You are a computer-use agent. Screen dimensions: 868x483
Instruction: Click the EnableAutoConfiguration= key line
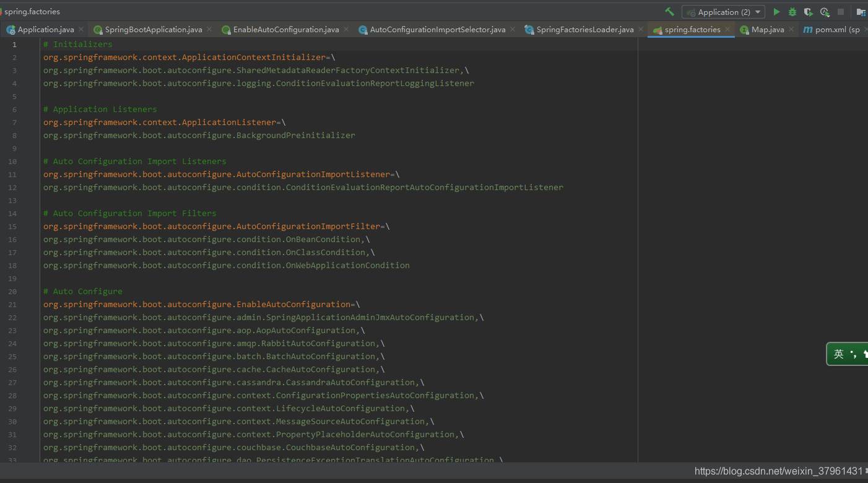pos(202,304)
